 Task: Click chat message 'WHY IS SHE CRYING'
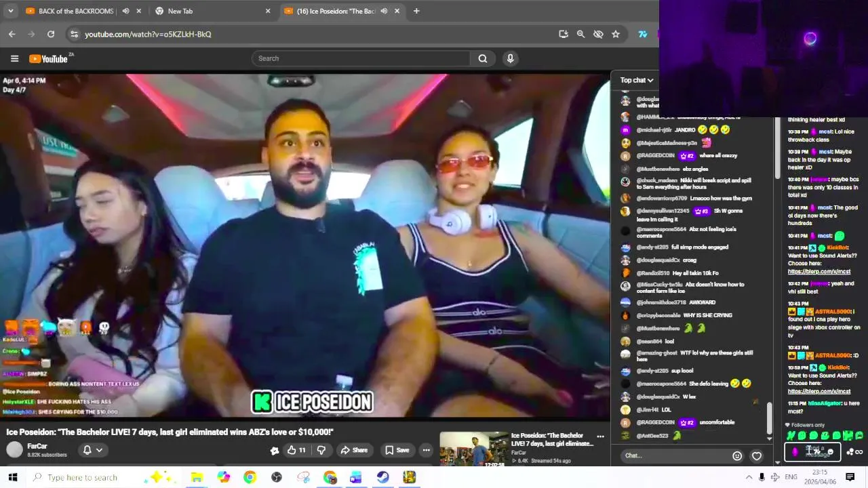[707, 315]
